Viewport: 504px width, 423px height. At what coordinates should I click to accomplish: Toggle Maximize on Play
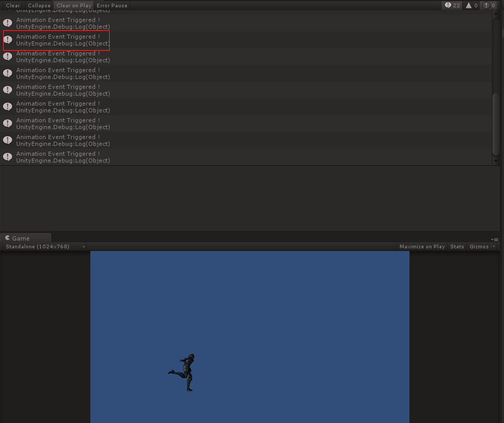421,246
